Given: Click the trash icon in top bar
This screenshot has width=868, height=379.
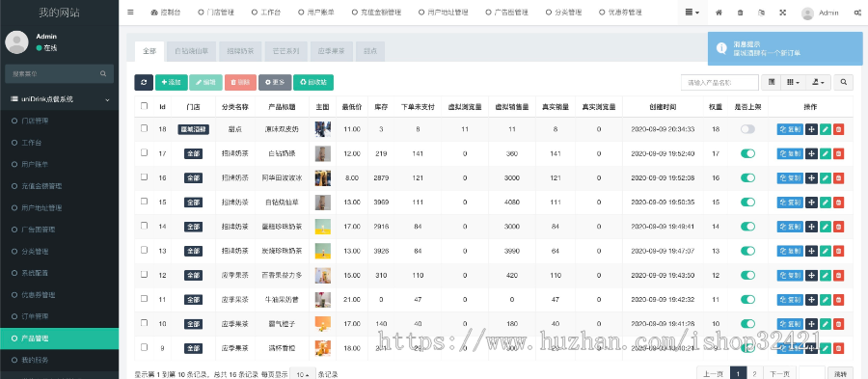Looking at the screenshot, I should click(x=740, y=13).
